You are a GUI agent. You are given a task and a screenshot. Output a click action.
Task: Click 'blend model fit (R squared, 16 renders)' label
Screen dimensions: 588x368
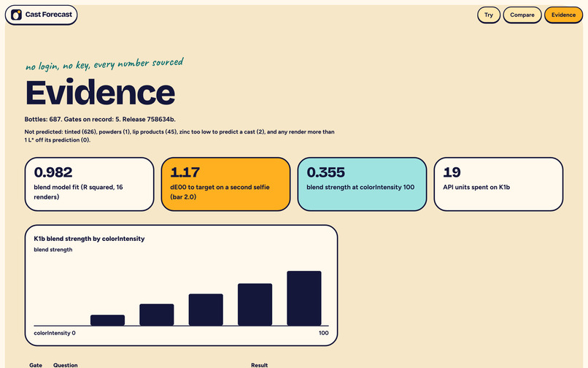pyautogui.click(x=78, y=192)
